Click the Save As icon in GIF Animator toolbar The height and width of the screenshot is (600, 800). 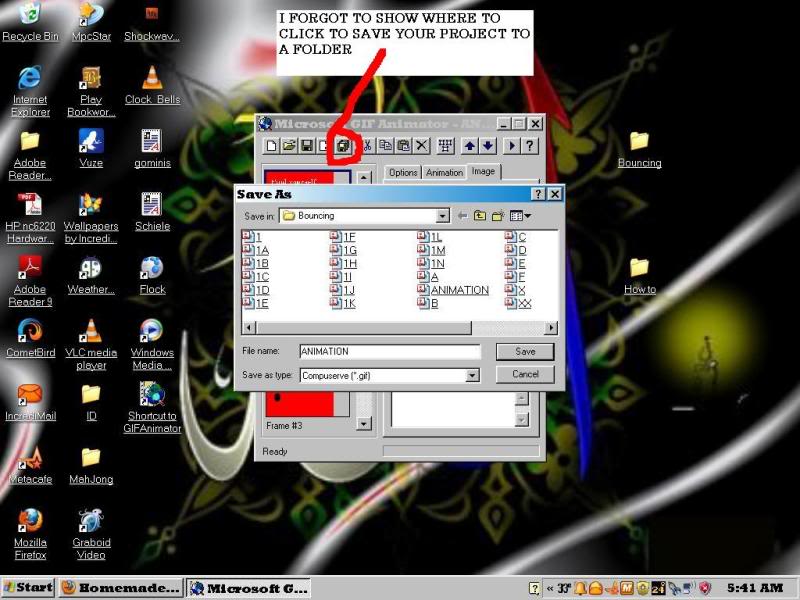344,146
